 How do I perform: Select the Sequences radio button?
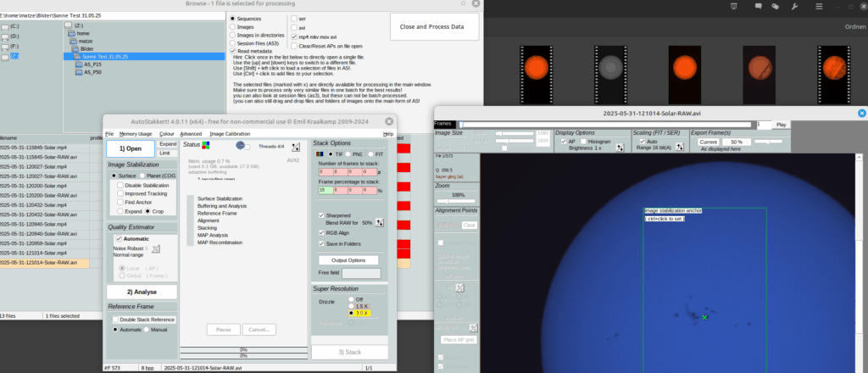coord(232,19)
